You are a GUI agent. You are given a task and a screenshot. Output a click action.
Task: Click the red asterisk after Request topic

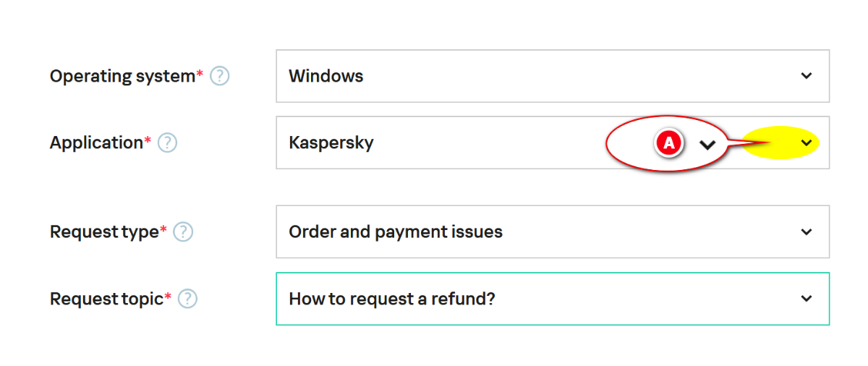coord(168,296)
